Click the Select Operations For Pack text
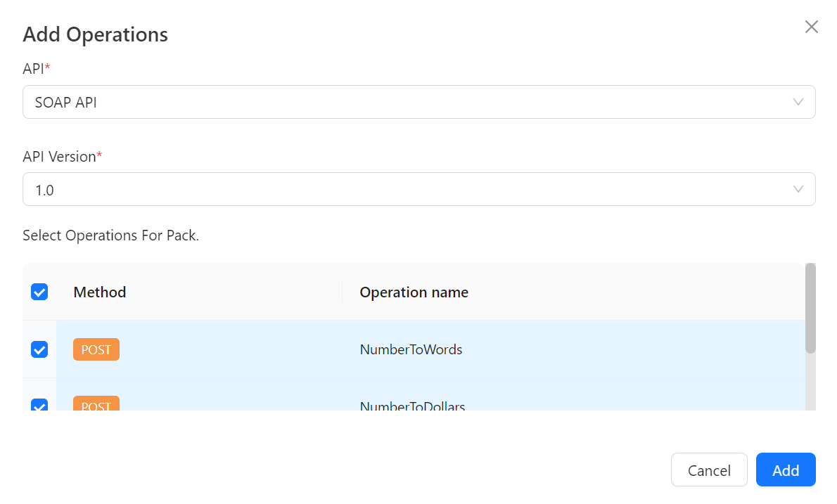Image resolution: width=837 pixels, height=504 pixels. coord(110,235)
